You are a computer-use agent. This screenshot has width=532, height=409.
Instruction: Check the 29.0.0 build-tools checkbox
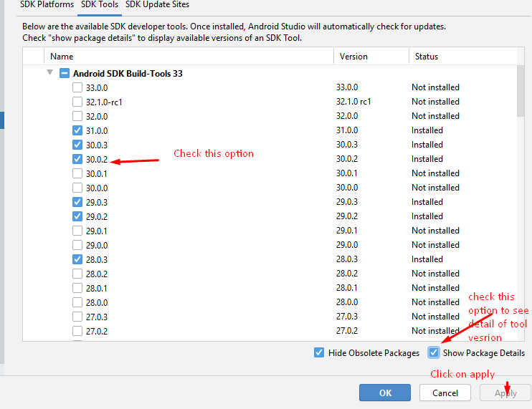pyautogui.click(x=77, y=245)
